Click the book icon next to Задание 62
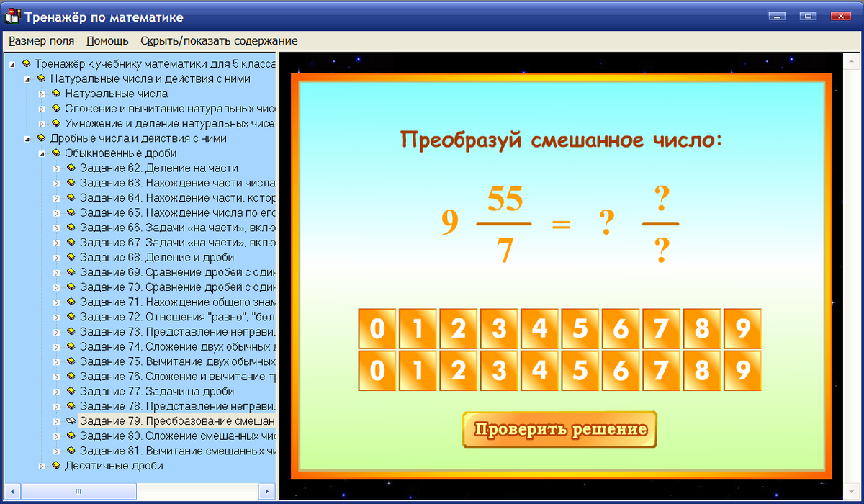864x504 pixels. coord(71,168)
